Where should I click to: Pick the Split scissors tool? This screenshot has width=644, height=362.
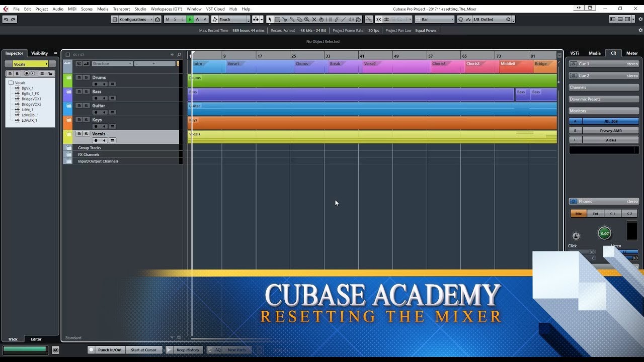point(285,19)
